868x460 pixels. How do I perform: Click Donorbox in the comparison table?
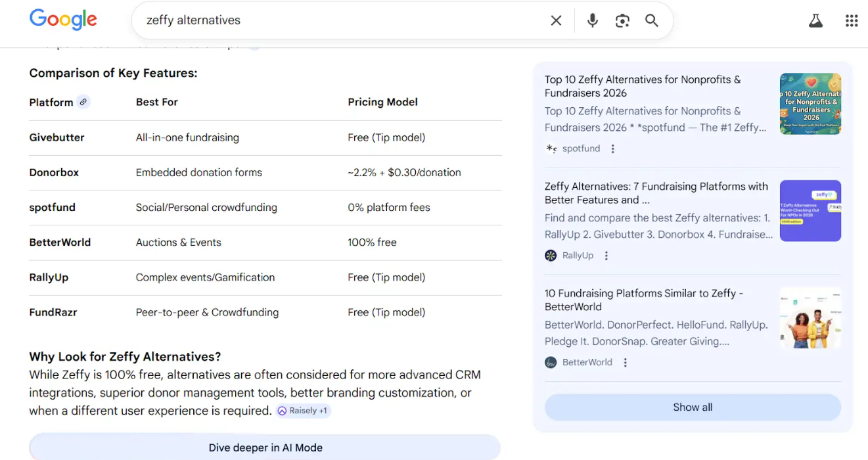click(54, 172)
